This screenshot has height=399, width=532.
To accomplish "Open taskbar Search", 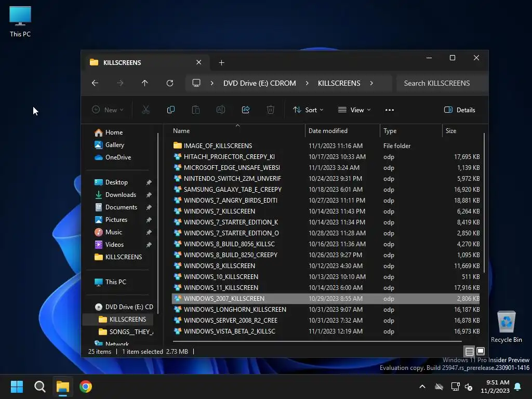I will point(39,387).
